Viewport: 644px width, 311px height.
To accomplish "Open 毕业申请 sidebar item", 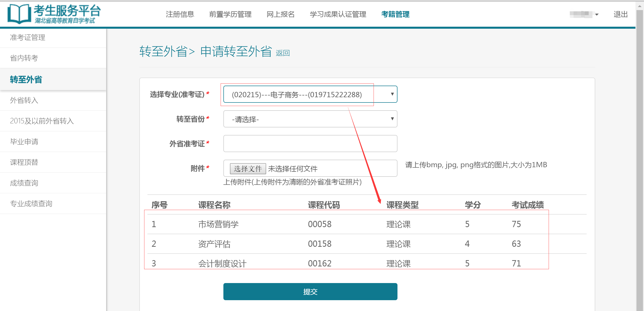I will pyautogui.click(x=24, y=142).
